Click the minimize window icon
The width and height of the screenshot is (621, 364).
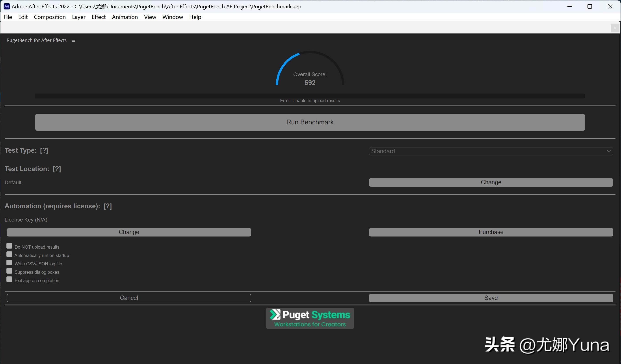tap(569, 6)
